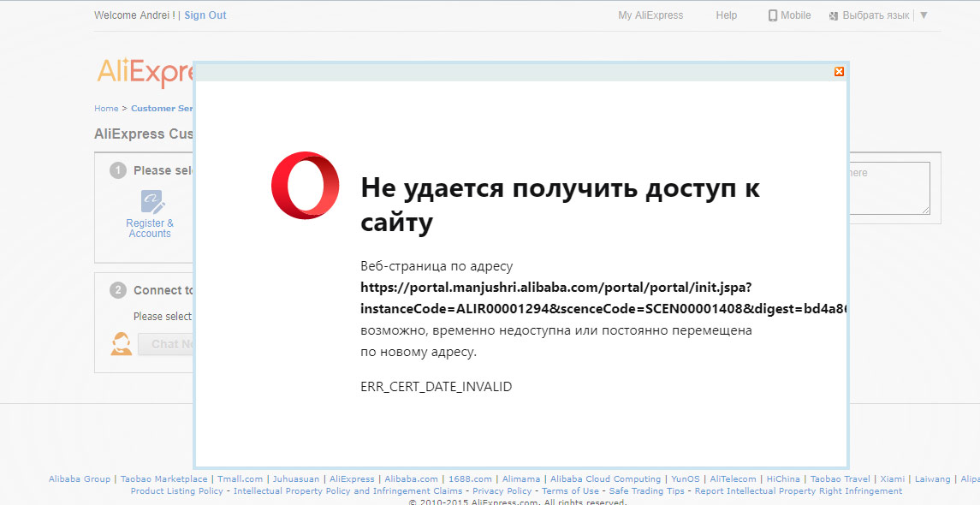Open the YunOS footer link
Viewport: 980px width, 505px height.
686,478
